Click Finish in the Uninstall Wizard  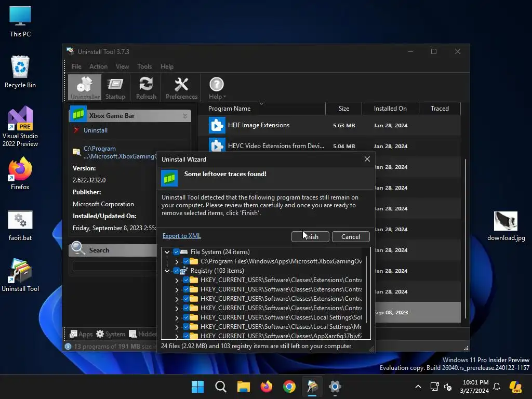310,236
